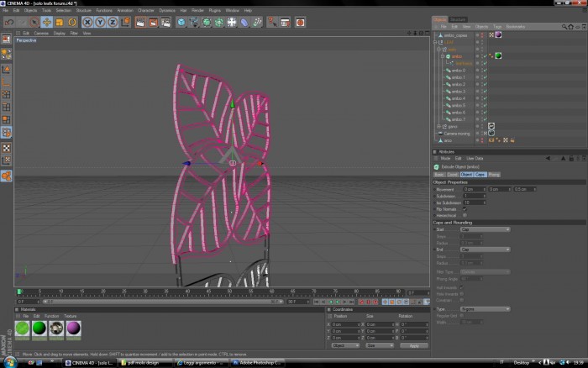Click the white light and scene objects icon

(x=232, y=22)
